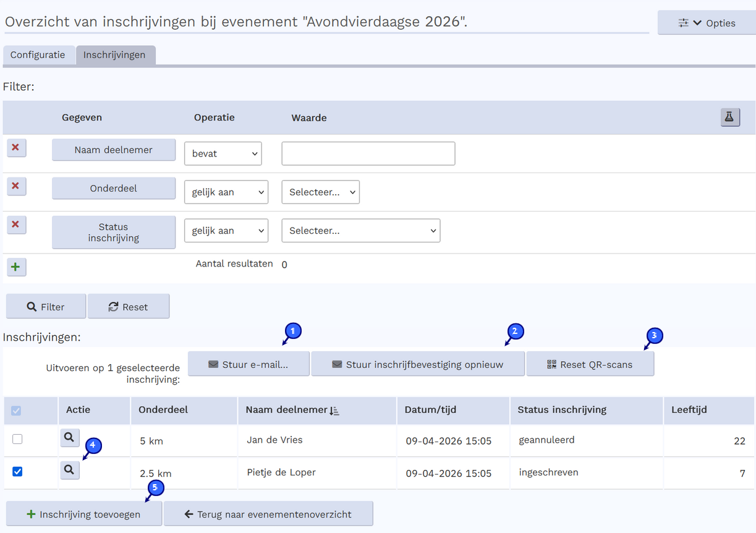Select the Jan de Vries row checkbox

tap(17, 439)
